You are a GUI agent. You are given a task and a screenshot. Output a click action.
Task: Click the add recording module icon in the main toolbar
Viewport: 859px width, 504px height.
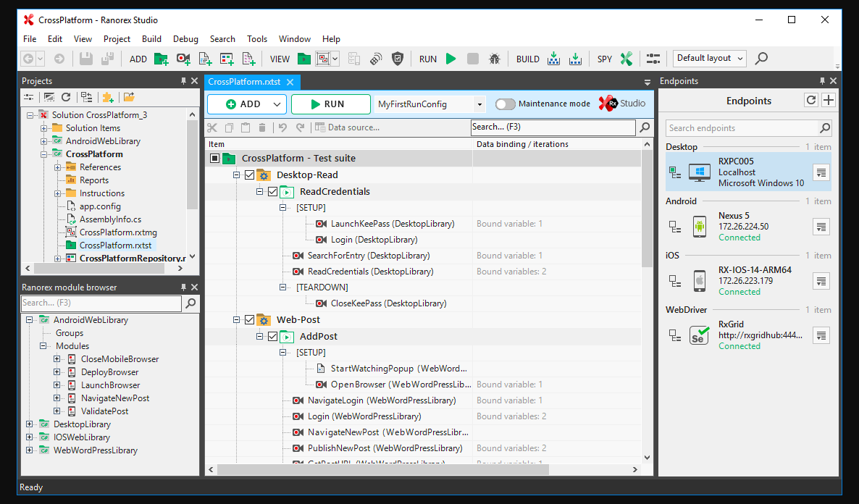[x=183, y=59]
